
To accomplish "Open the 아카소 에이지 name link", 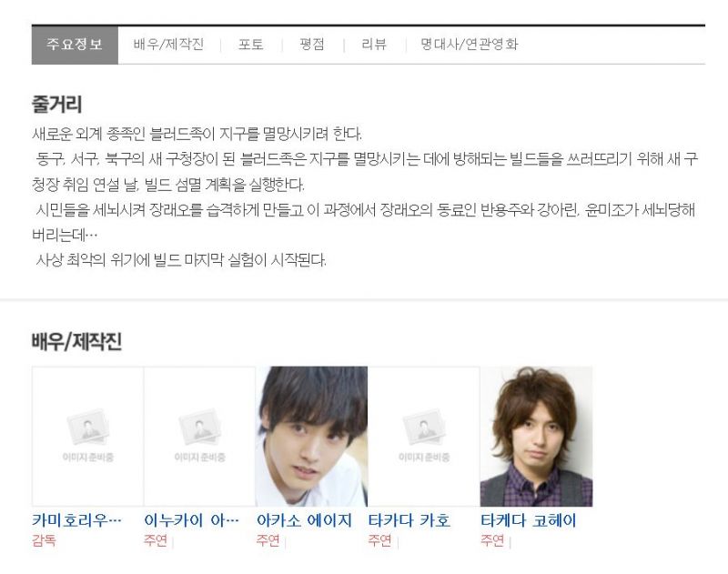I will (304, 520).
